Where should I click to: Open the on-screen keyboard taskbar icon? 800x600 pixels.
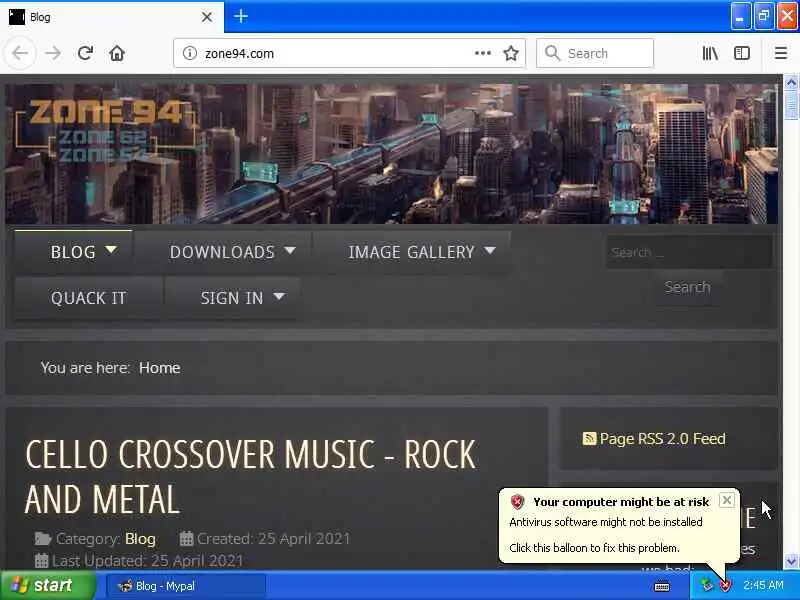click(x=662, y=586)
